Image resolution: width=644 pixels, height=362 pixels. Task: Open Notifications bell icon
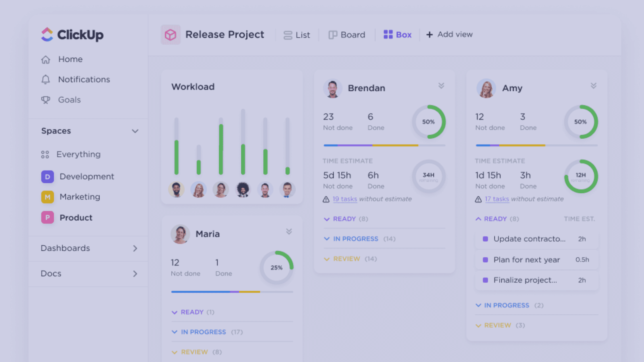pyautogui.click(x=46, y=80)
